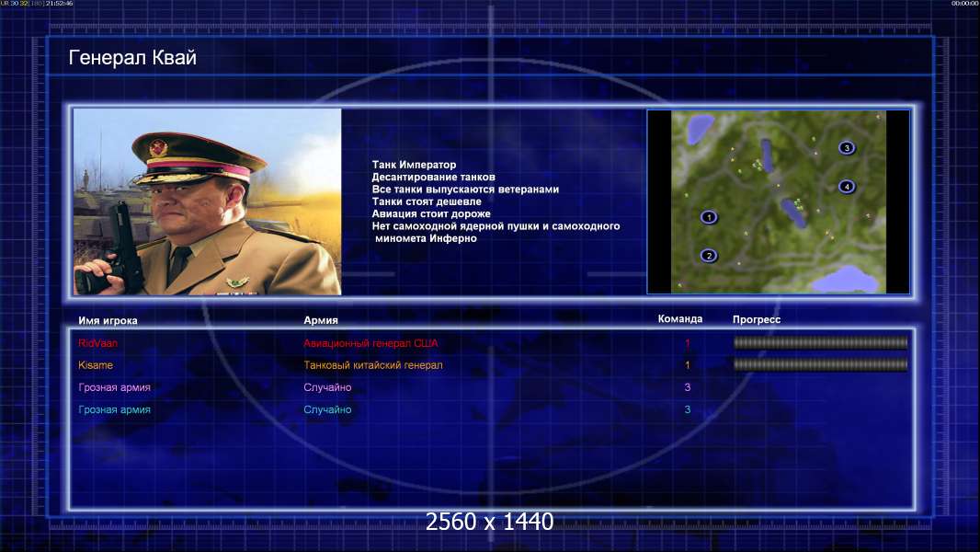Click RidVaan's team number 1
Viewport: 980px width, 552px height.
[688, 343]
